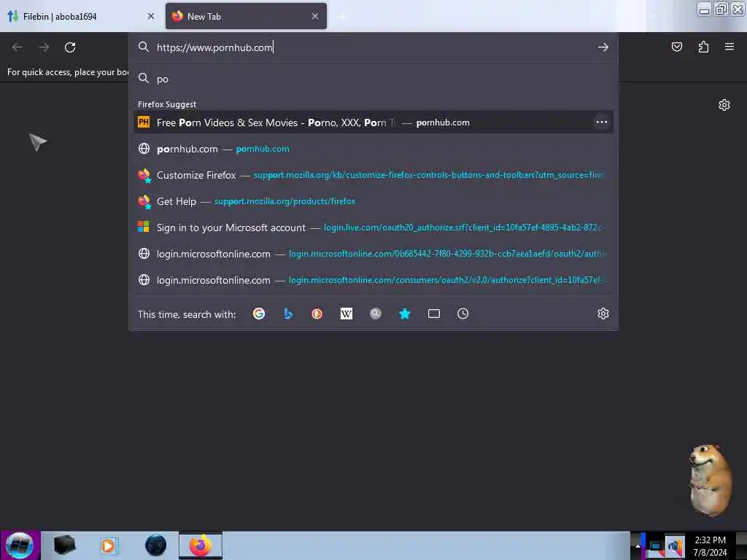Close the New Tab tab

[315, 16]
